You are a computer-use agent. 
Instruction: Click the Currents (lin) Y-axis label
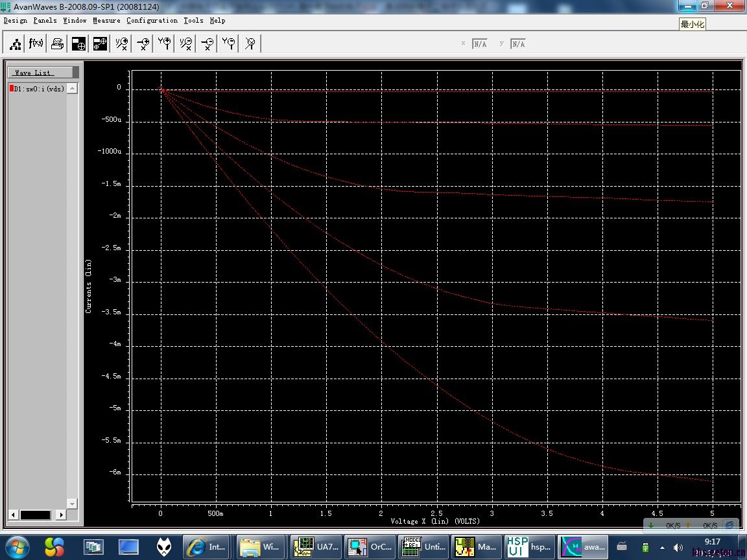point(89,286)
